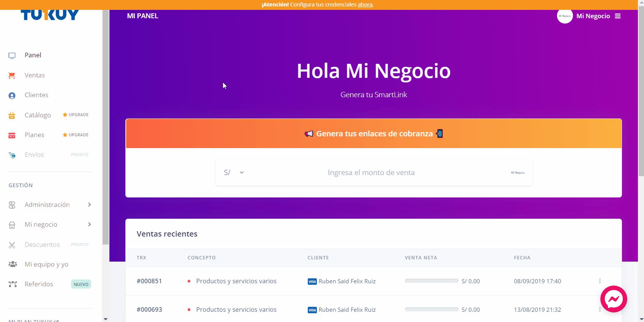The height and width of the screenshot is (322, 644).
Task: Click the Panel monitor icon in sidebar
Action: click(12, 55)
